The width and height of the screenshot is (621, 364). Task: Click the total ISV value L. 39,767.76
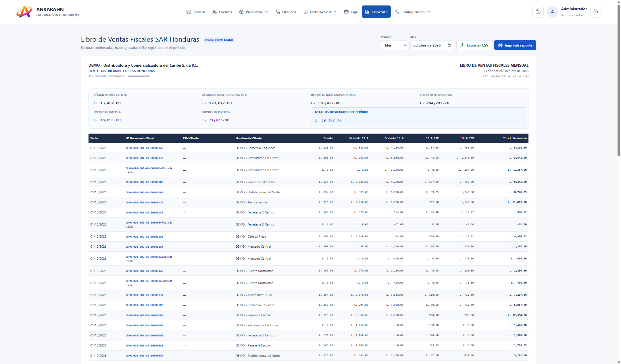(x=328, y=120)
